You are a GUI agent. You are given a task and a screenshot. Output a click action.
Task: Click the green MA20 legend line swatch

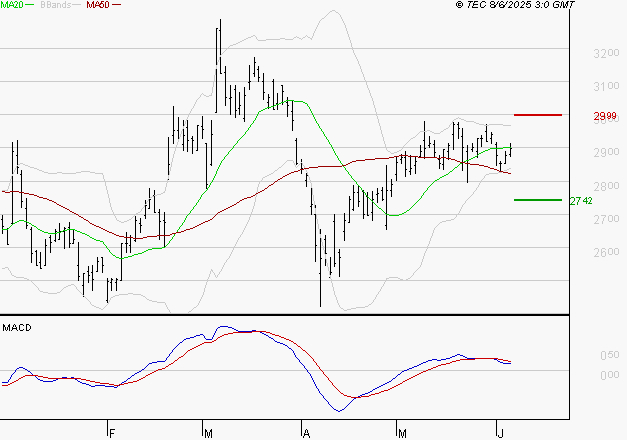(30, 5)
